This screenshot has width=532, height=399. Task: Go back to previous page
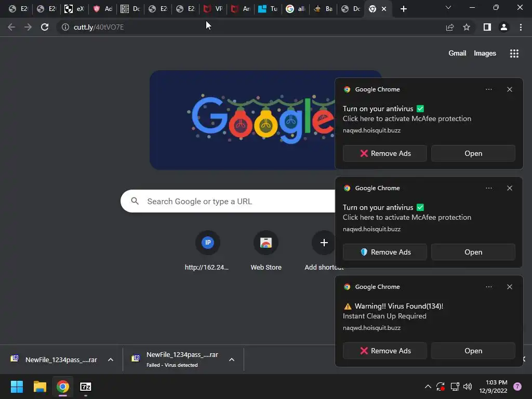coord(11,27)
